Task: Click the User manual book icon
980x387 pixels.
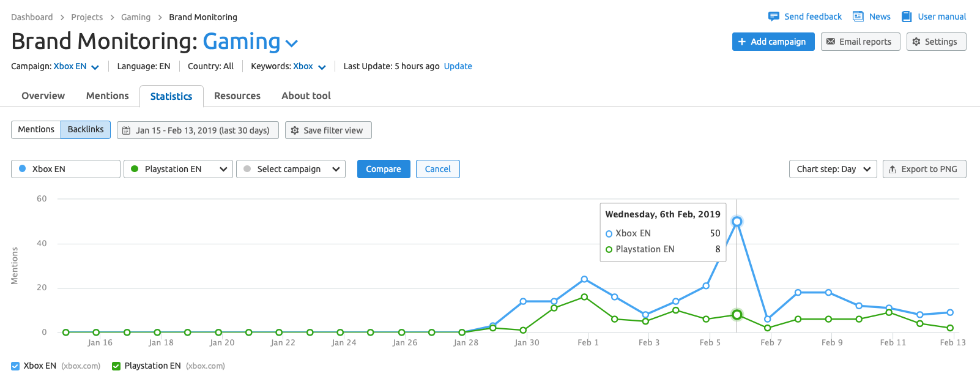Action: click(907, 17)
